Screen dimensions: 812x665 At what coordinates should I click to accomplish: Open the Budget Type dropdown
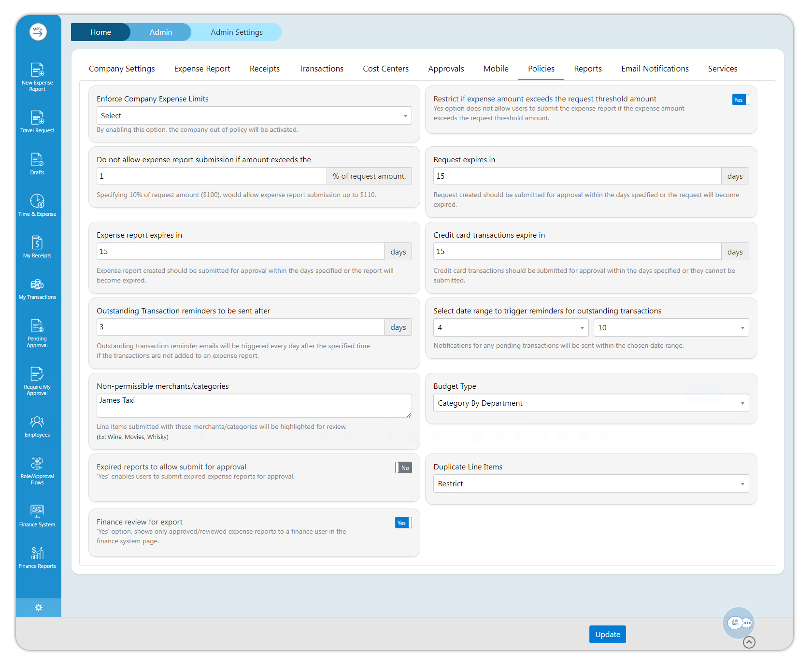(x=591, y=403)
